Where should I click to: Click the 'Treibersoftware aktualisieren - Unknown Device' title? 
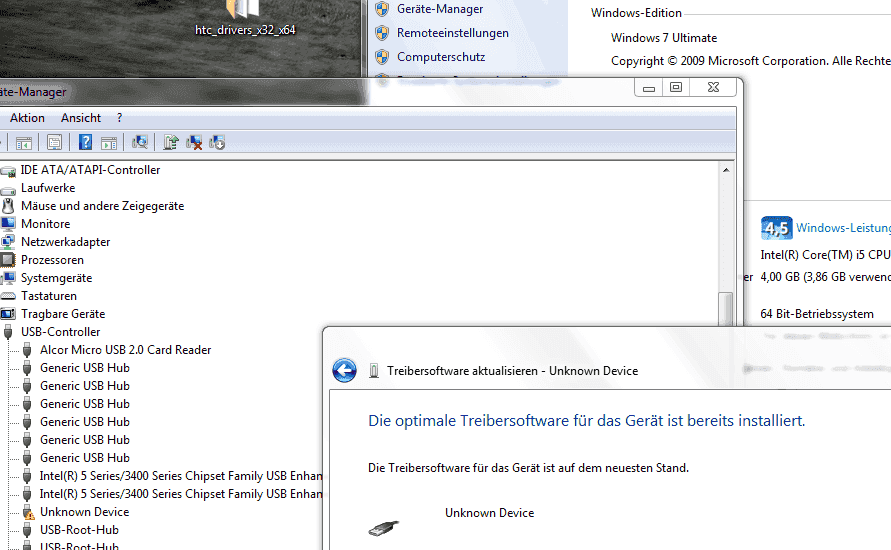point(513,371)
